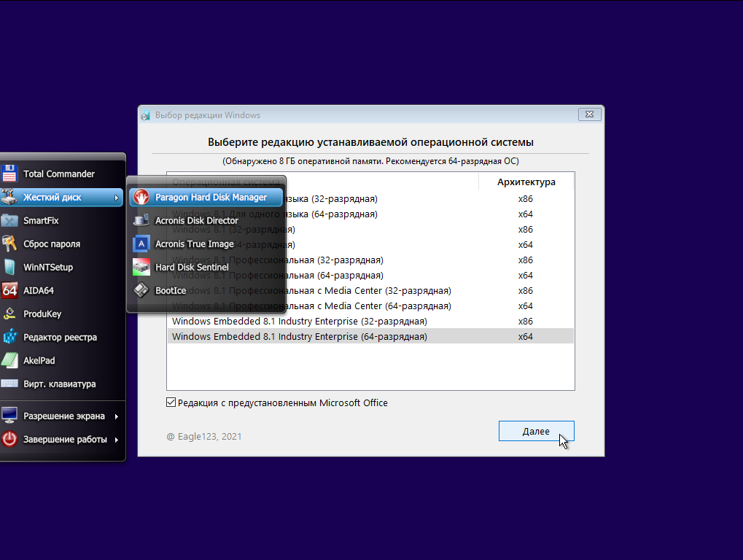
Task: Click the Total Commander floppy disk icon
Action: pos(9,174)
